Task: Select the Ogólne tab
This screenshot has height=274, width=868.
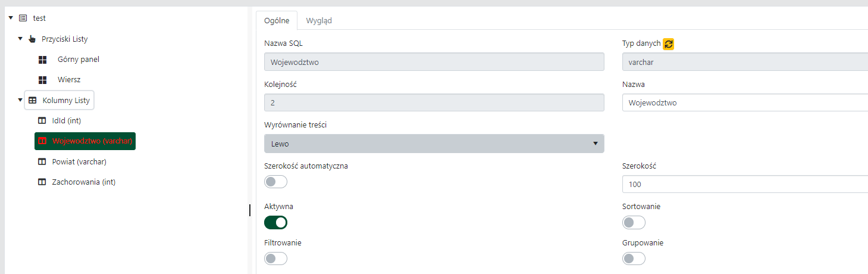Action: point(277,20)
